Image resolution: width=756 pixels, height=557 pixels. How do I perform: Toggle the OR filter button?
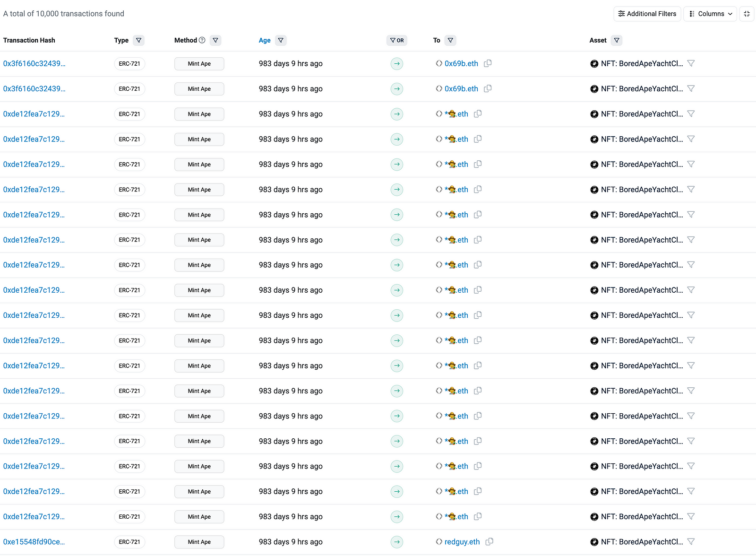pos(397,41)
